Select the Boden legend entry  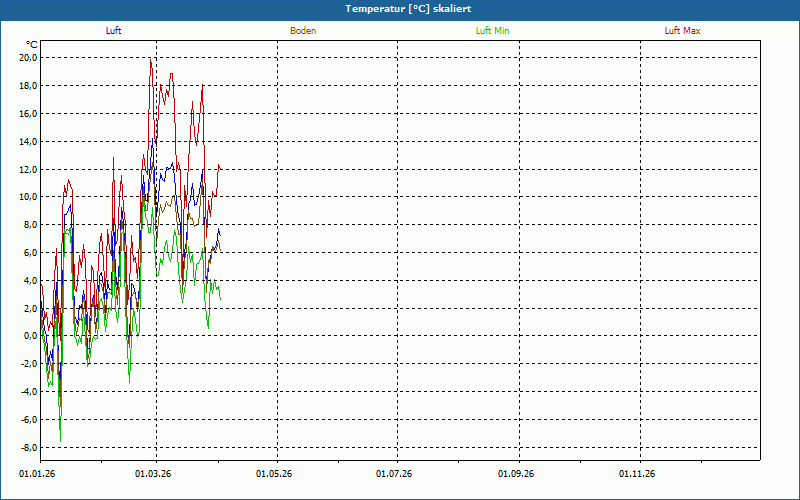click(x=303, y=31)
